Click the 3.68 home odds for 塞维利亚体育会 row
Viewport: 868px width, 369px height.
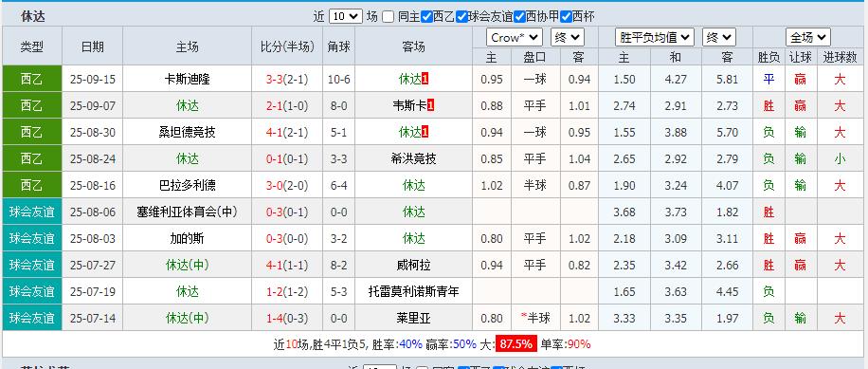click(624, 212)
